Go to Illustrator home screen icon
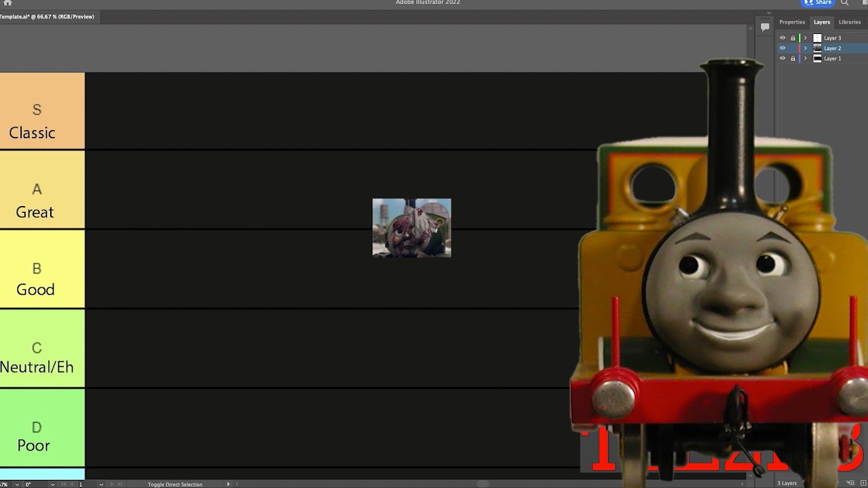 point(7,3)
